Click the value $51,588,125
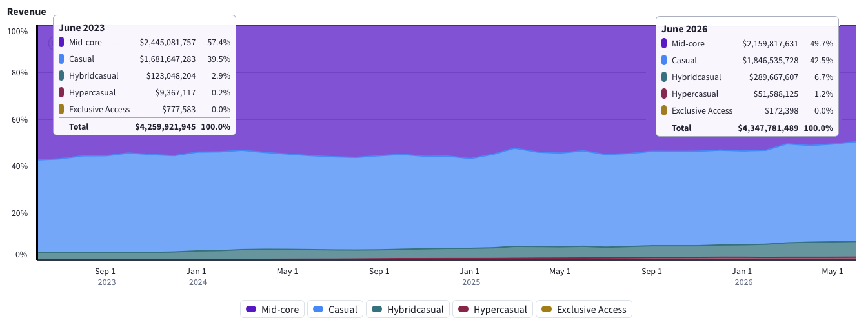Screen dimensions: 868x327 point(776,94)
